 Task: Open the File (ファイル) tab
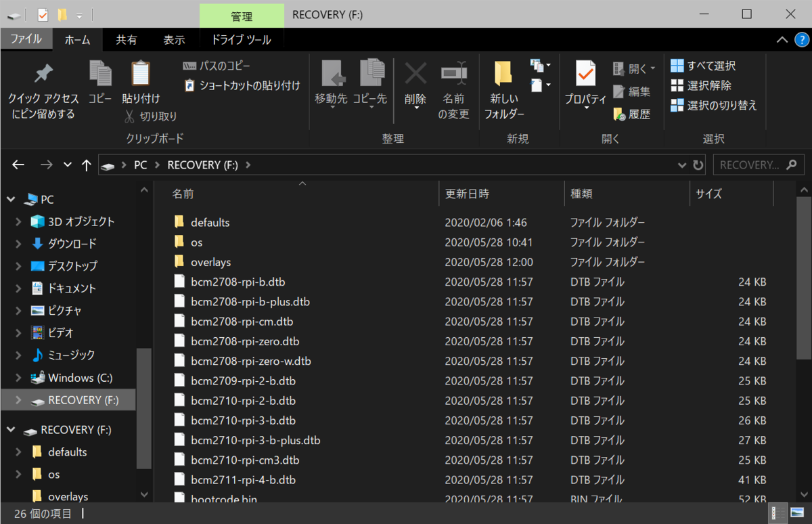point(27,39)
